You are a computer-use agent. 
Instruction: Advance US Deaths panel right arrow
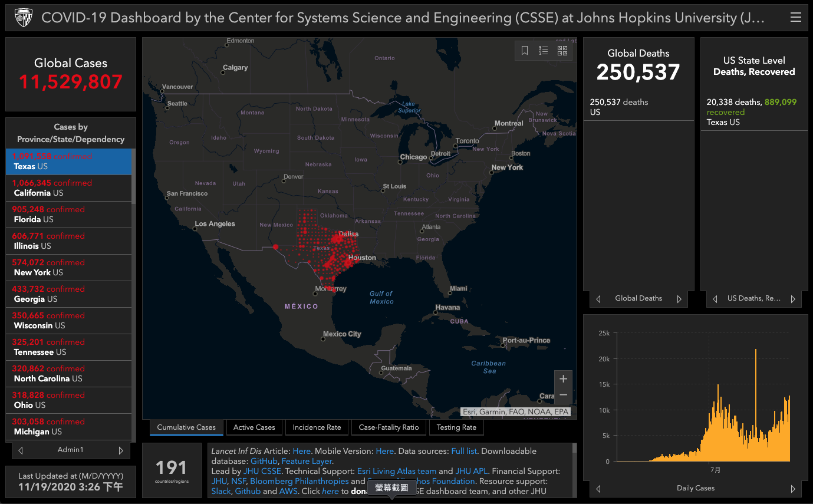tap(793, 299)
